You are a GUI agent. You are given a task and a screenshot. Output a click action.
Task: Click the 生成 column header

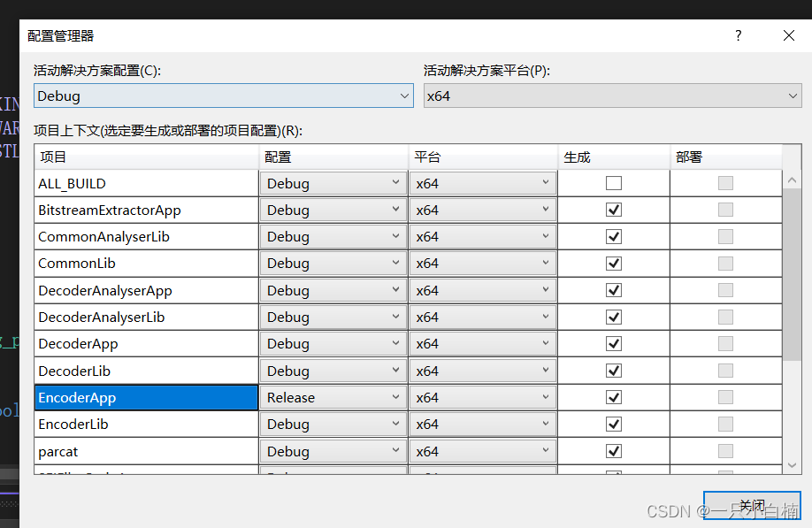(x=614, y=157)
